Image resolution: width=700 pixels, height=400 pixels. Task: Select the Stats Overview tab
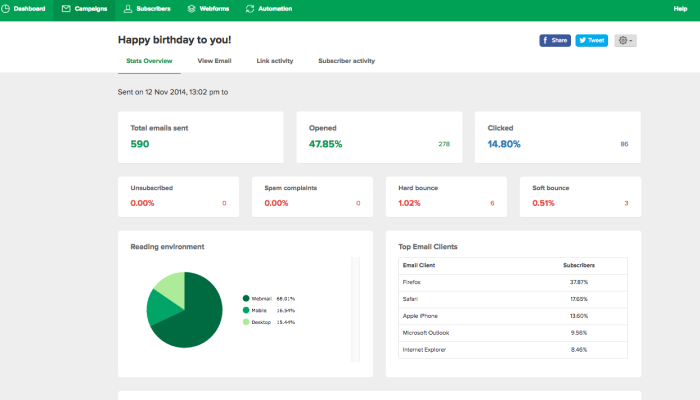(149, 61)
